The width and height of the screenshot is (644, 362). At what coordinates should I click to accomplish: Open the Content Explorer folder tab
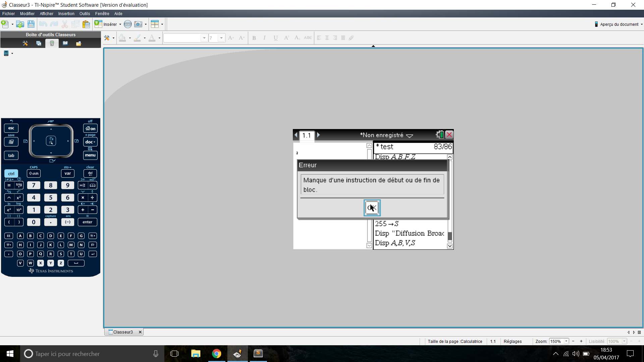tap(79, 43)
